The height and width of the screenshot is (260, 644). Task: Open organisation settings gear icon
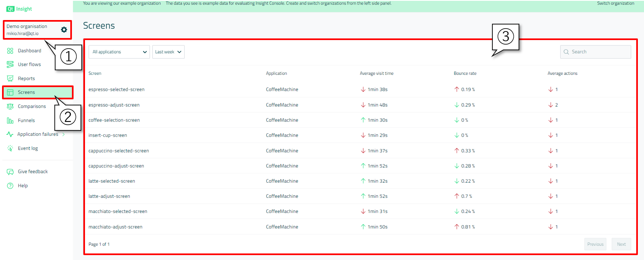pos(64,30)
